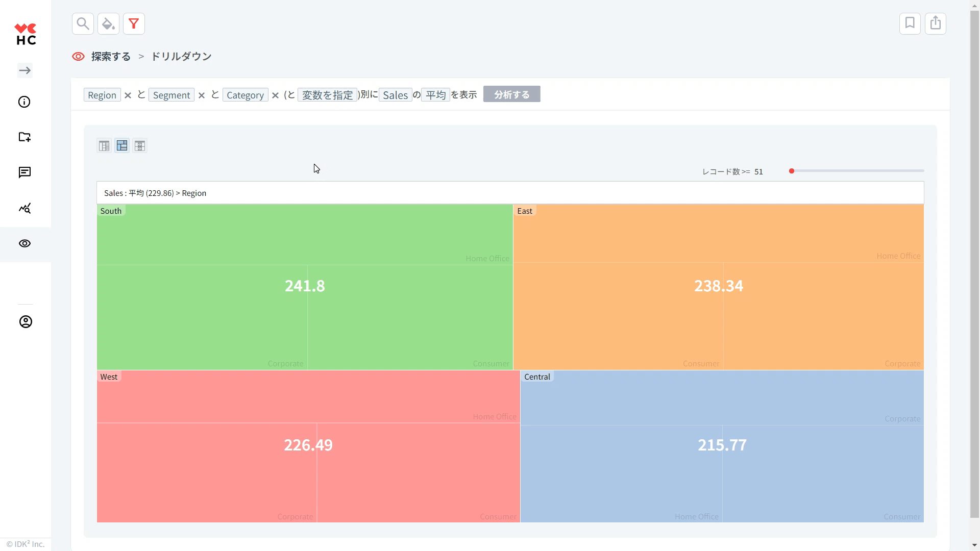Viewport: 980px width, 551px height.
Task: Click the add folder sidebar icon
Action: (x=24, y=137)
